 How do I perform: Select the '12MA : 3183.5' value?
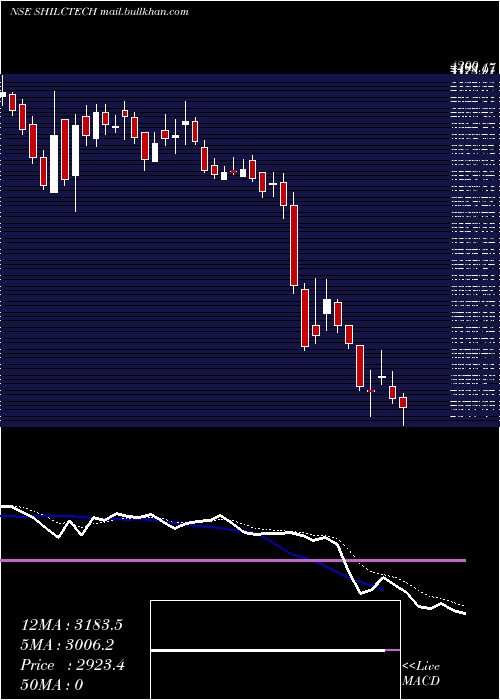[x=71, y=625]
